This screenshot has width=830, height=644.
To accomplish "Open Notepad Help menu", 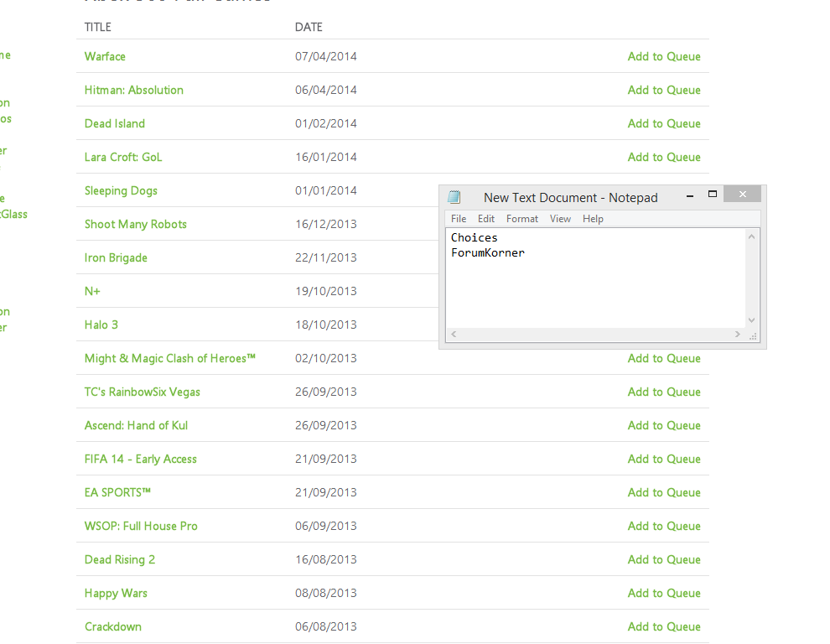I will coord(593,219).
